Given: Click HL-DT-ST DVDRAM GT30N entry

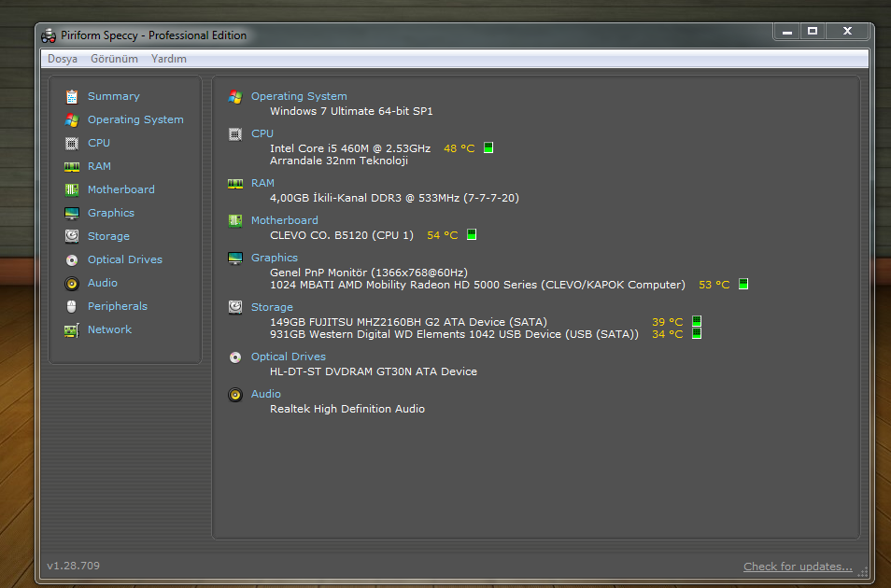Looking at the screenshot, I should pos(374,371).
